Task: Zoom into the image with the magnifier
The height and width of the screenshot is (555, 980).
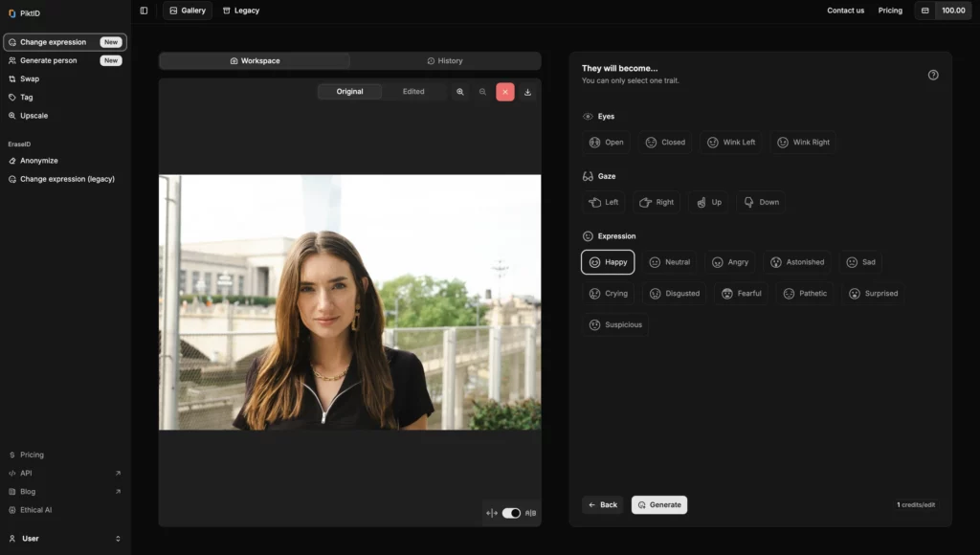Action: [461, 91]
